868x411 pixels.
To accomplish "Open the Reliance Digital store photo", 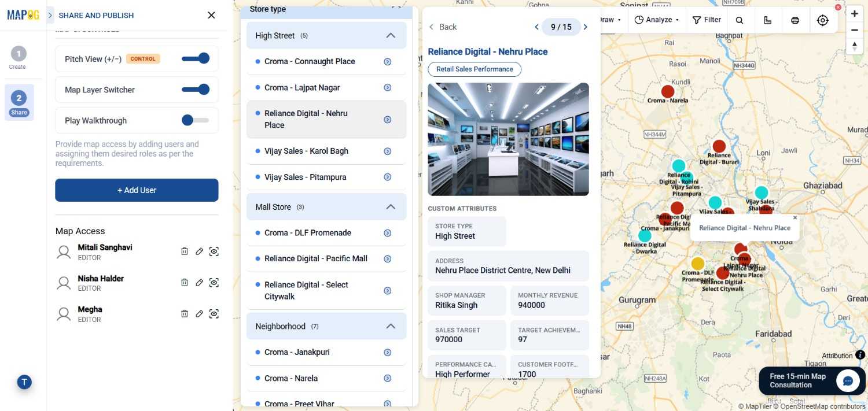I will coord(508,139).
